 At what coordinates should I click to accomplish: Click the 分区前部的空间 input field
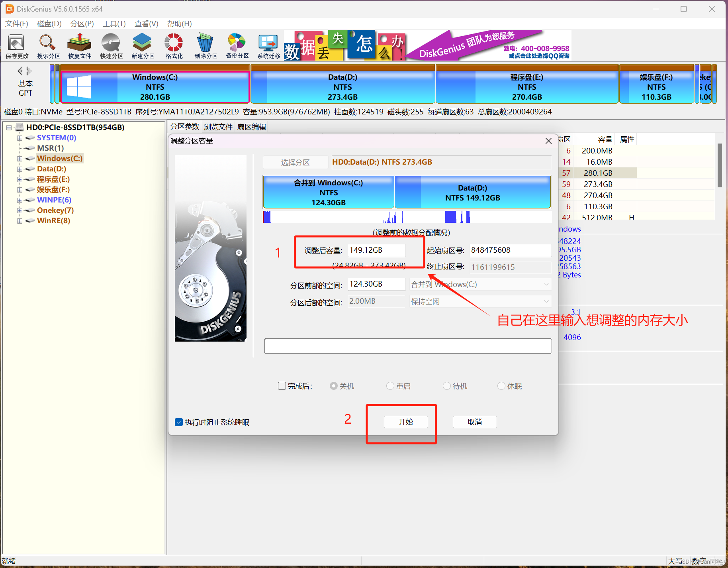pyautogui.click(x=376, y=284)
